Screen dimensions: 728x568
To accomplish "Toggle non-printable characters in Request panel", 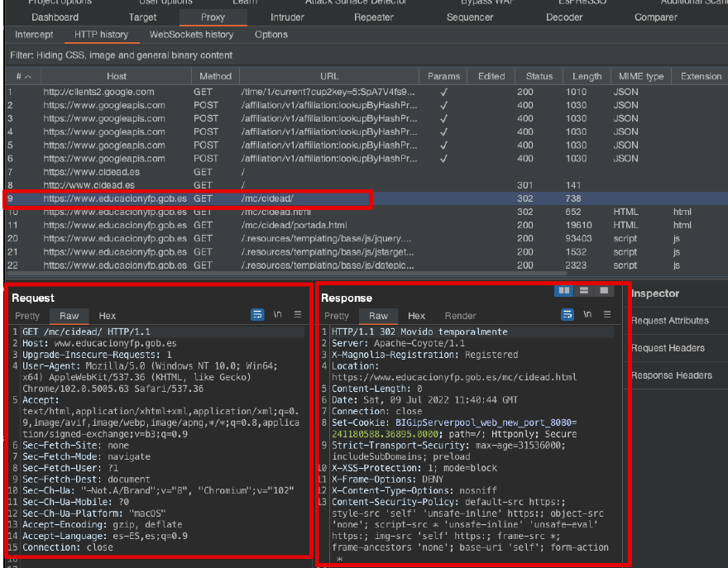I will click(278, 315).
